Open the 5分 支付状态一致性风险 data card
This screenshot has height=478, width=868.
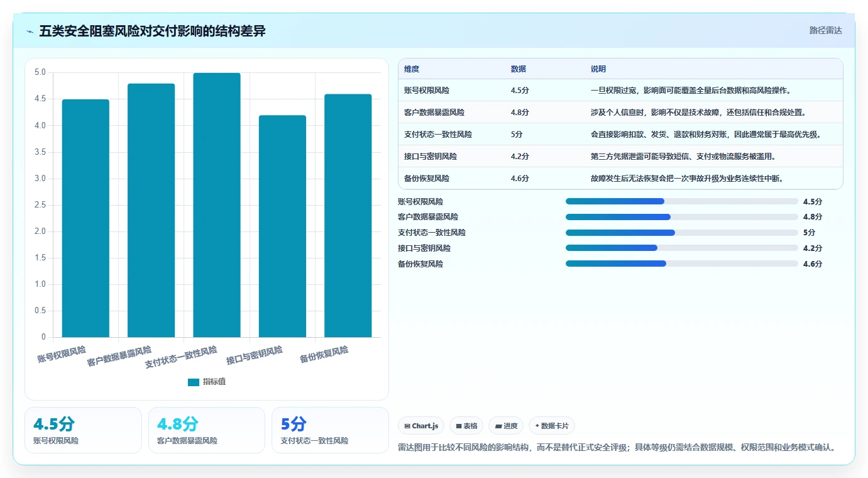[330, 430]
